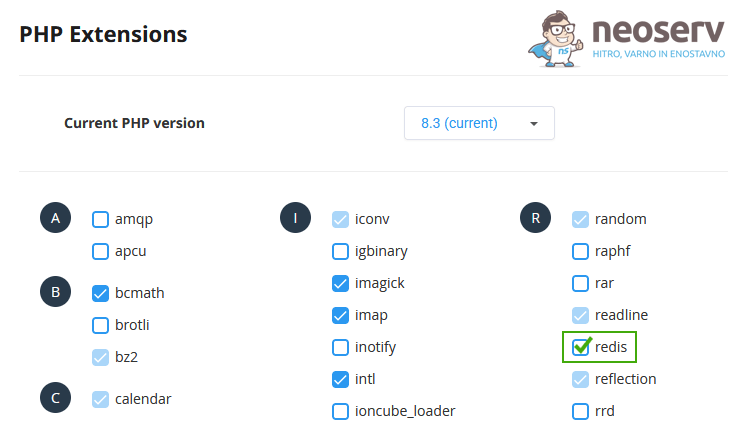The height and width of the screenshot is (432, 748).
Task: Click the letter A section badge
Action: [x=55, y=218]
